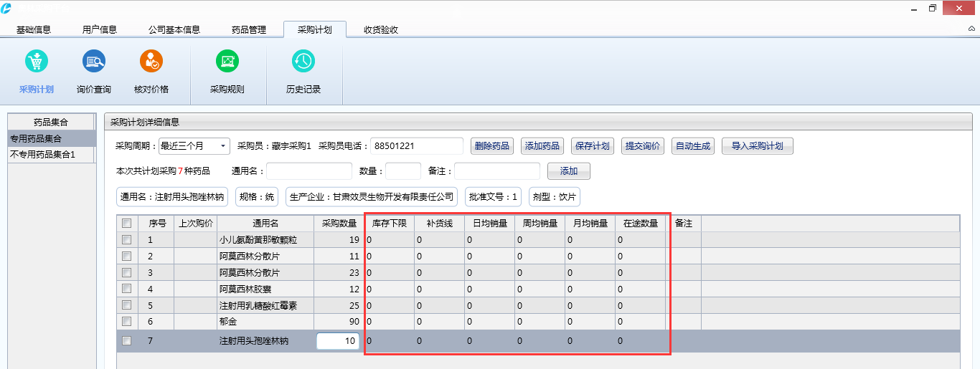
Task: Open the 采购计划 shopping cart icon
Action: click(36, 62)
